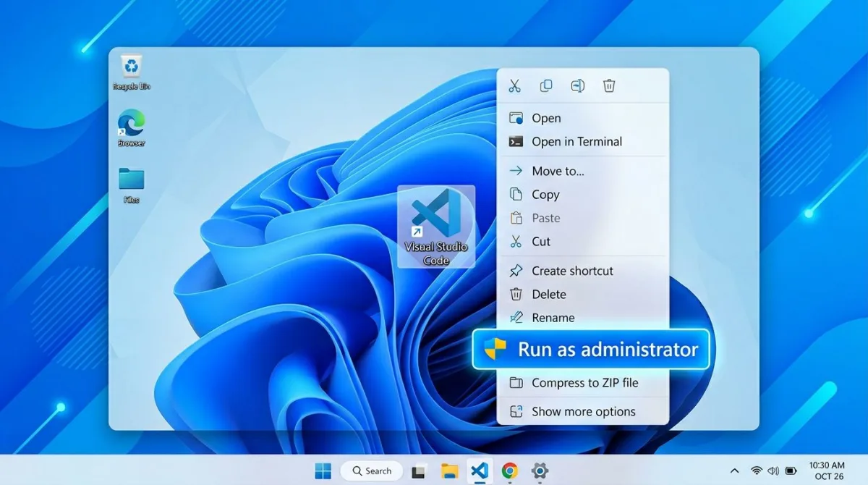This screenshot has width=868, height=485.
Task: Select Open in Terminal
Action: [583, 142]
